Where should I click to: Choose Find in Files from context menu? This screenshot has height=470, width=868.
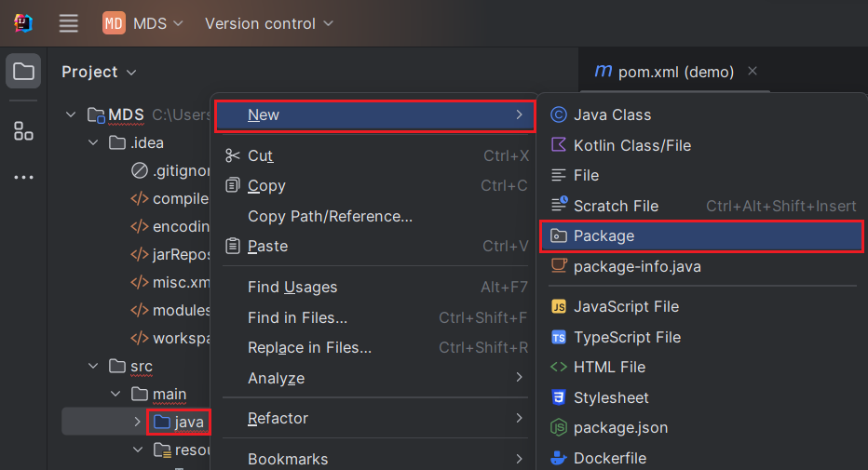(x=297, y=317)
